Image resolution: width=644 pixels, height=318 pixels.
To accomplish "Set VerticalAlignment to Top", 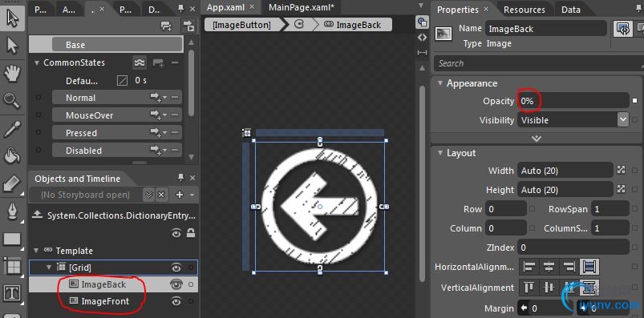I will [529, 288].
